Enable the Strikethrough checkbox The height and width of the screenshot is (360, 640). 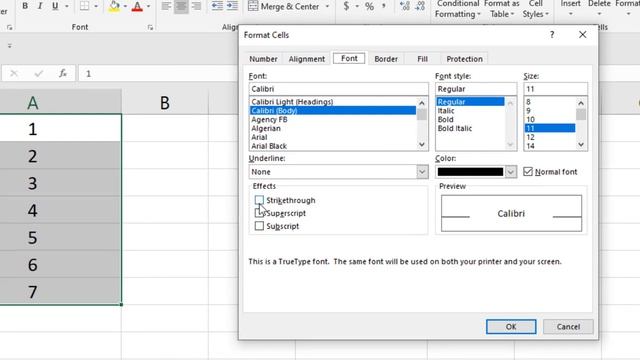259,200
